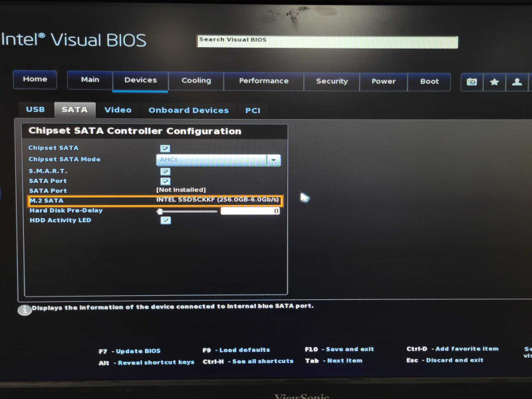Click Tab Next item shortcut

point(334,360)
